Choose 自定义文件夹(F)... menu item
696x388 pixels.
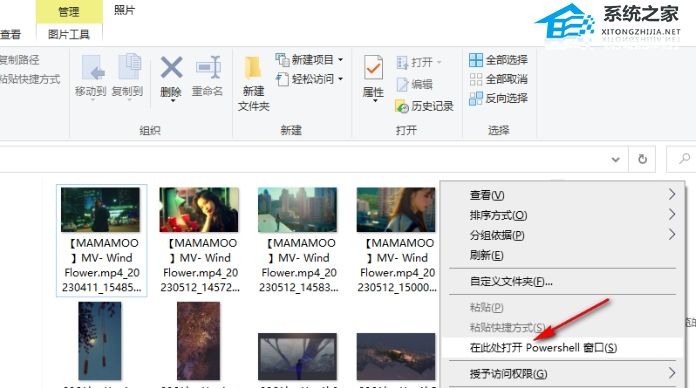[x=562, y=281]
